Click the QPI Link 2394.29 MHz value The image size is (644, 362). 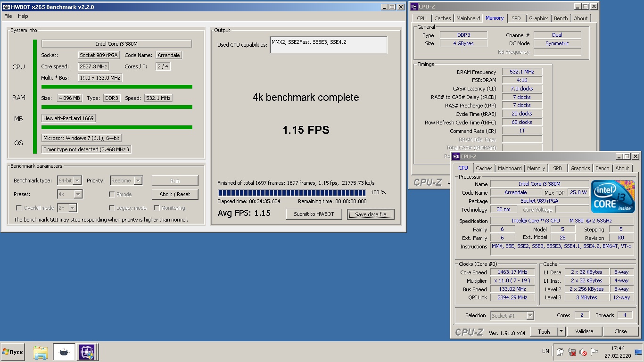[x=512, y=298]
